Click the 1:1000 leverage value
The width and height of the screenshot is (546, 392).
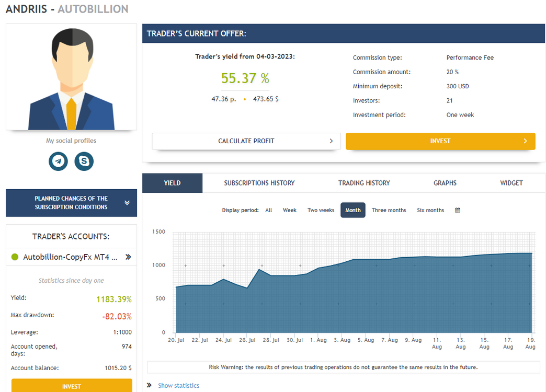coord(122,332)
